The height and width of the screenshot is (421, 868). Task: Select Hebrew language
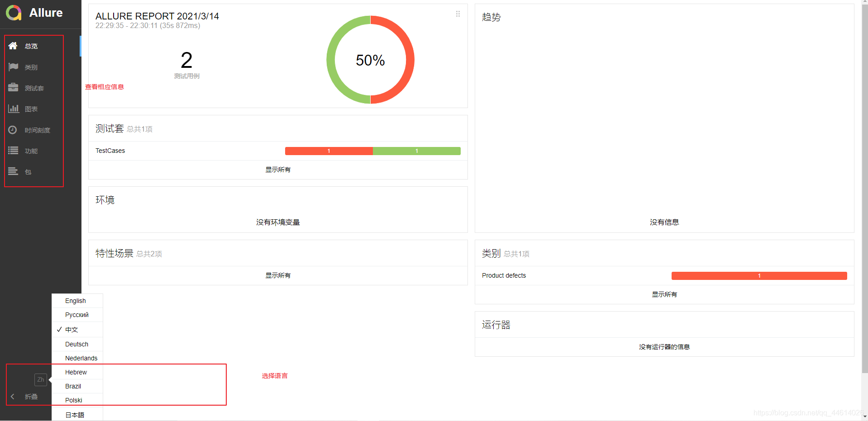point(77,372)
